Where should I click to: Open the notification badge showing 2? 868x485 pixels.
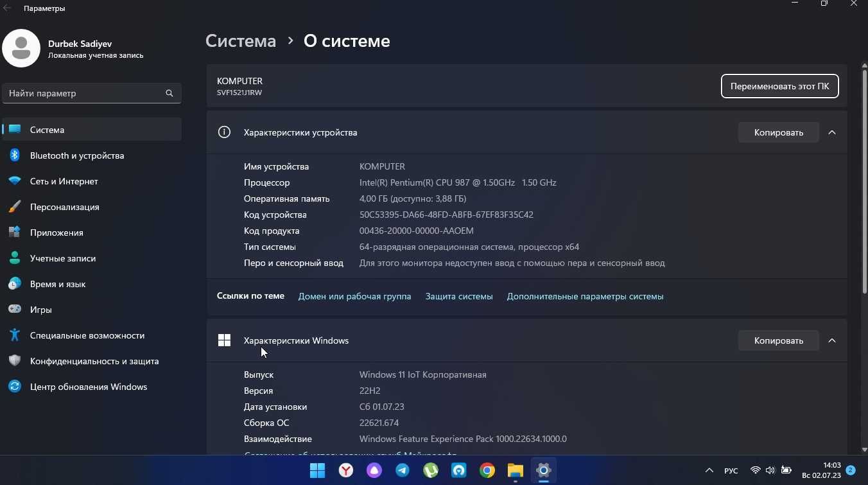point(851,470)
